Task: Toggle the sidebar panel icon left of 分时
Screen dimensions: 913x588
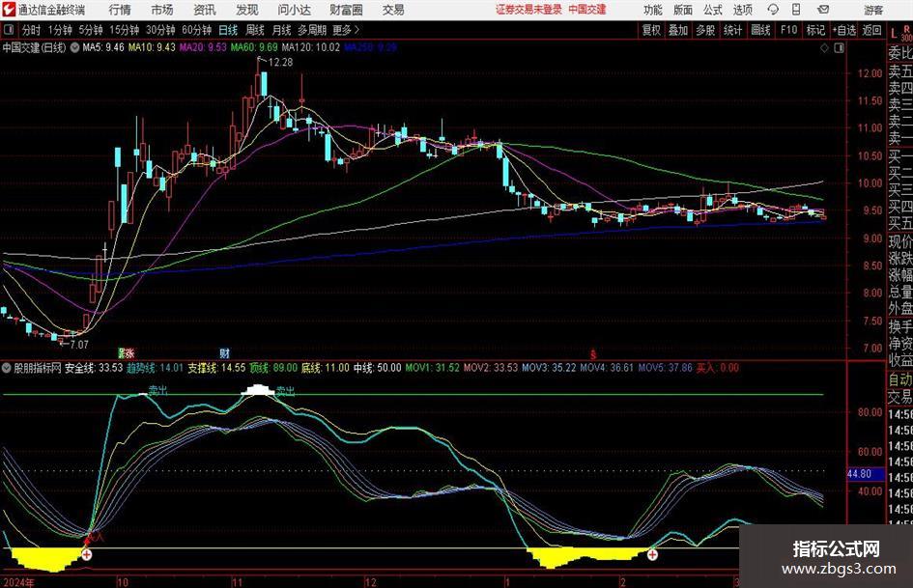Action: coord(9,30)
